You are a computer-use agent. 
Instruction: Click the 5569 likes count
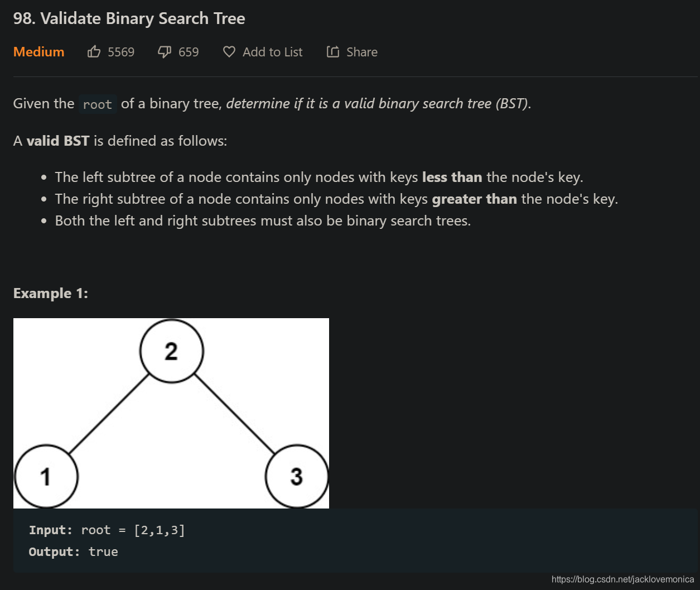[x=121, y=52]
